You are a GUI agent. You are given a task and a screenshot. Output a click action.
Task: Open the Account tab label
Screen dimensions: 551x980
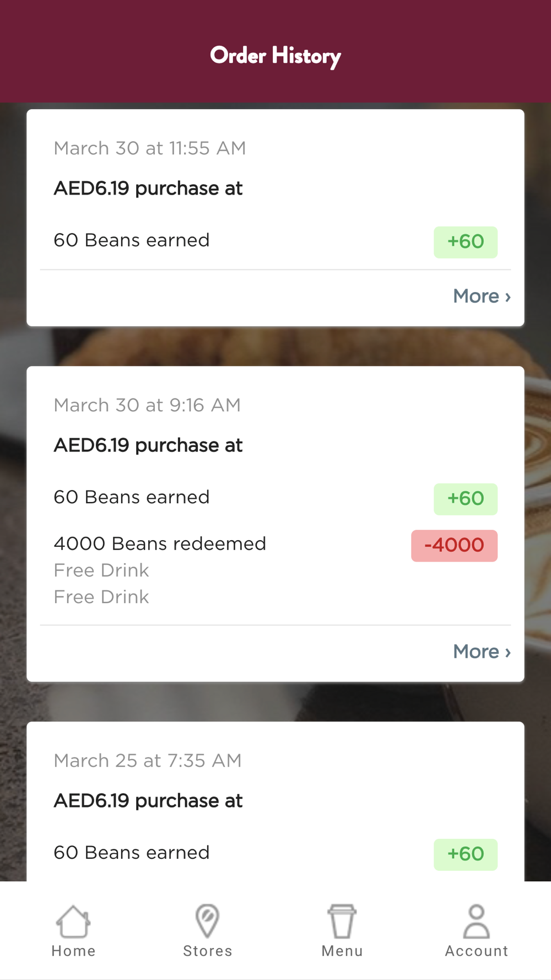click(477, 951)
